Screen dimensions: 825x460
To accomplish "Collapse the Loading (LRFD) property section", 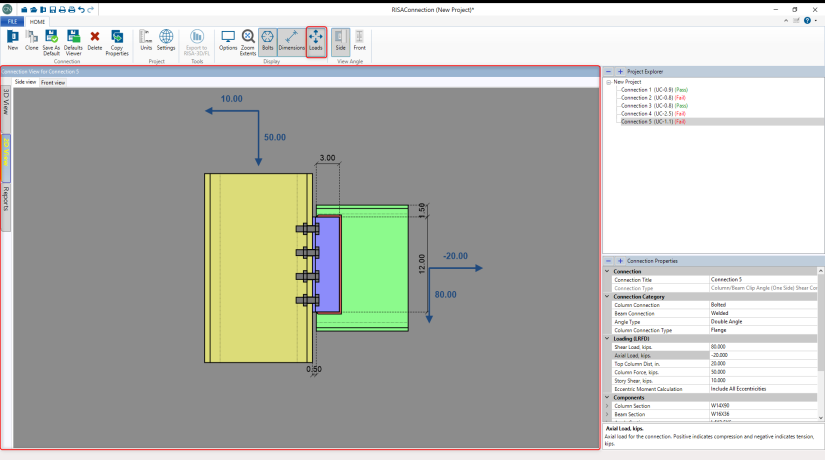I will click(x=607, y=338).
